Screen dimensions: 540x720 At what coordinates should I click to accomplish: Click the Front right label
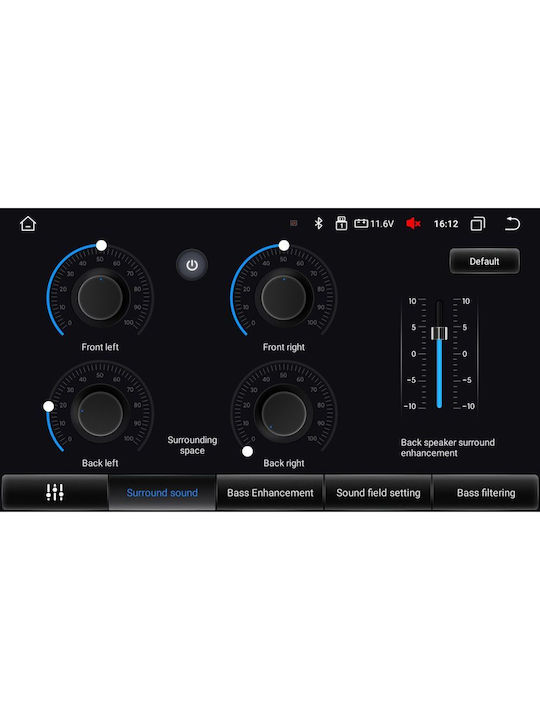coord(283,347)
